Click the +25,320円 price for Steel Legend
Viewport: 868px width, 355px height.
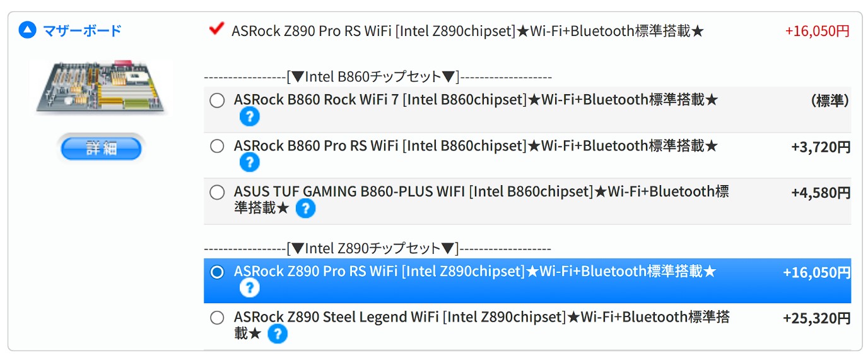tap(816, 318)
